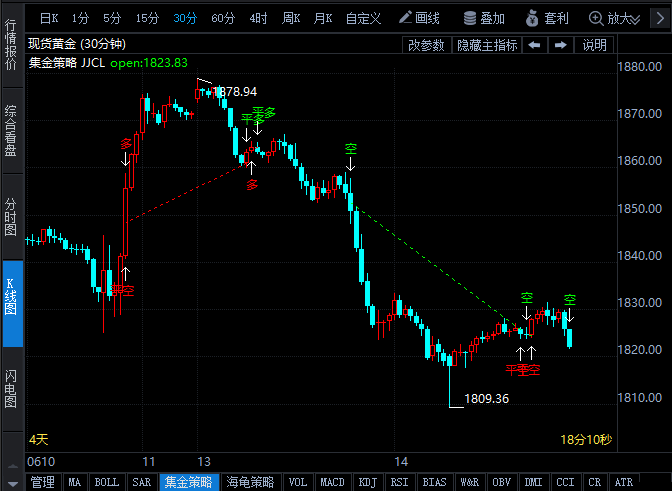Select the 4时 period
Screen dimensions: 672x491
[258, 18]
